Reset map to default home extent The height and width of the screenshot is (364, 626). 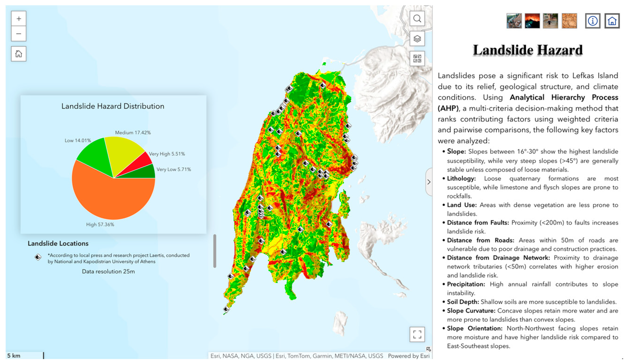pos(19,54)
